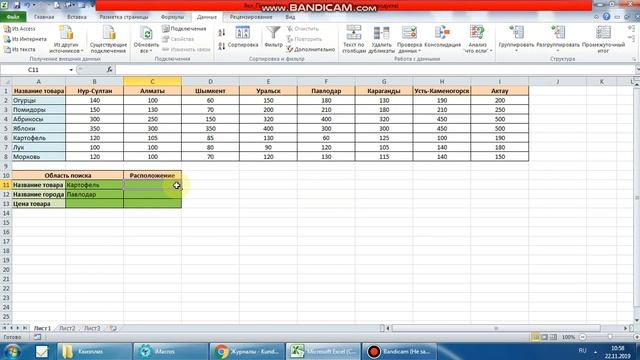Click the zoom out minus button
Image resolution: width=640 pixels, height=360 pixels.
[x=582, y=337]
